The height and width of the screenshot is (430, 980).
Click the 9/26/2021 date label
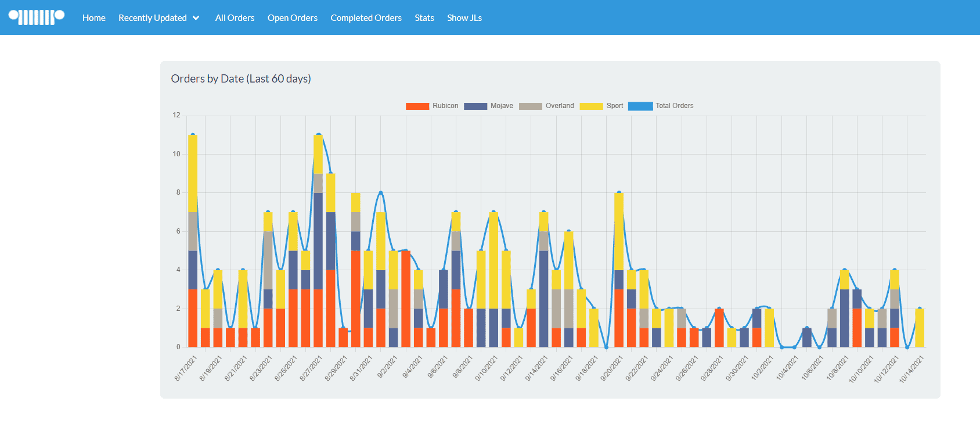coord(687,368)
